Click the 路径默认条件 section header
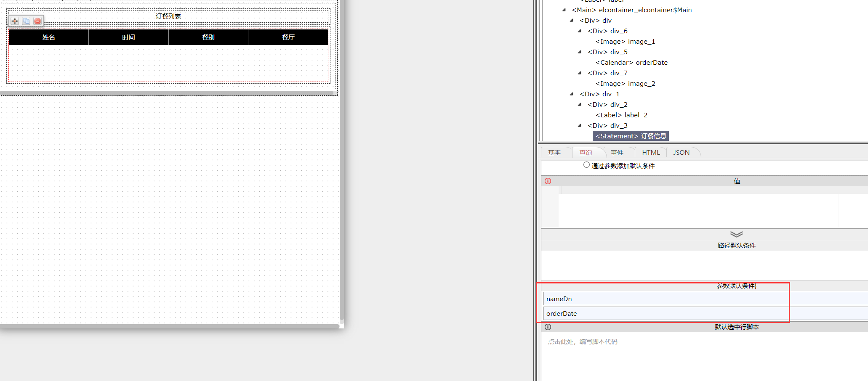The height and width of the screenshot is (381, 868). pos(737,245)
